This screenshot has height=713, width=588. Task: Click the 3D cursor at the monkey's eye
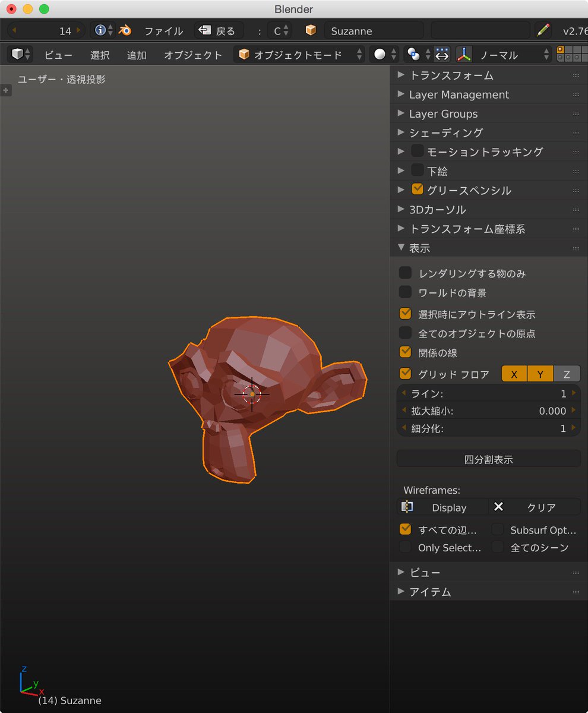click(x=252, y=393)
